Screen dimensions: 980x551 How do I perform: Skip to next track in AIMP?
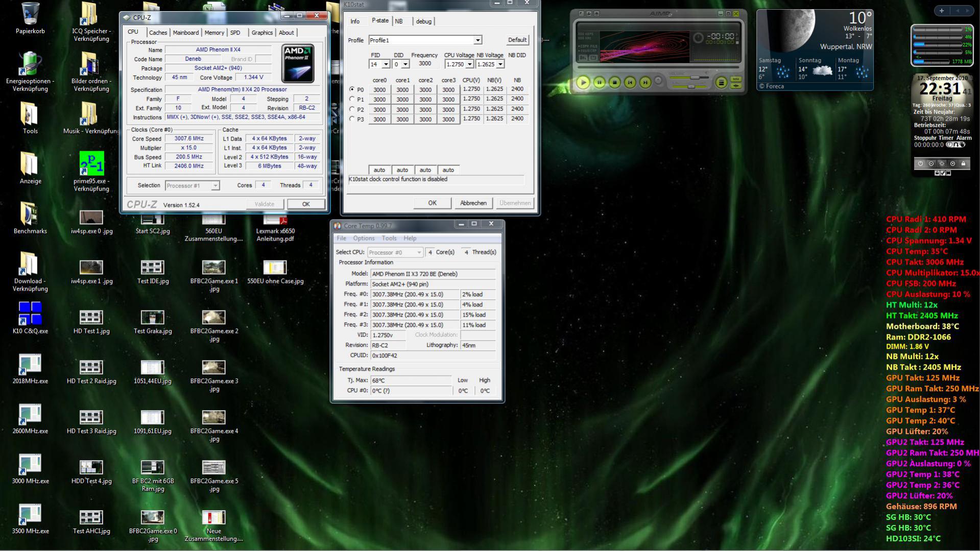(x=646, y=82)
